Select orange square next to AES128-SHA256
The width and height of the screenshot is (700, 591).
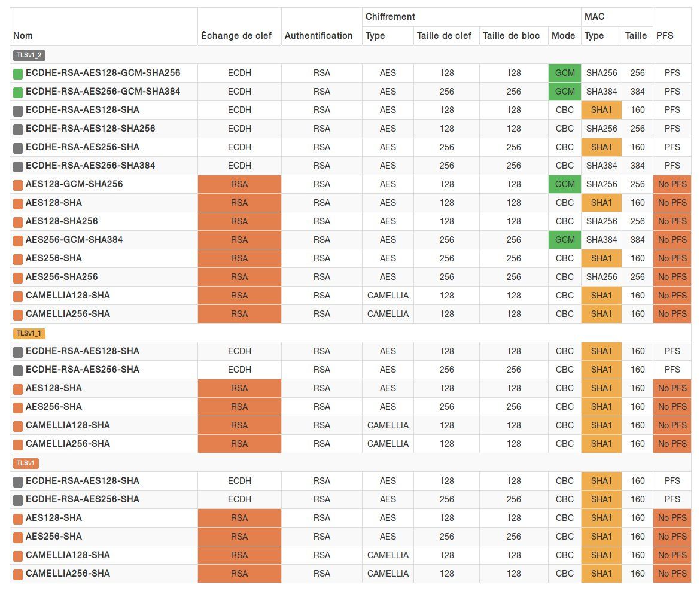18,222
